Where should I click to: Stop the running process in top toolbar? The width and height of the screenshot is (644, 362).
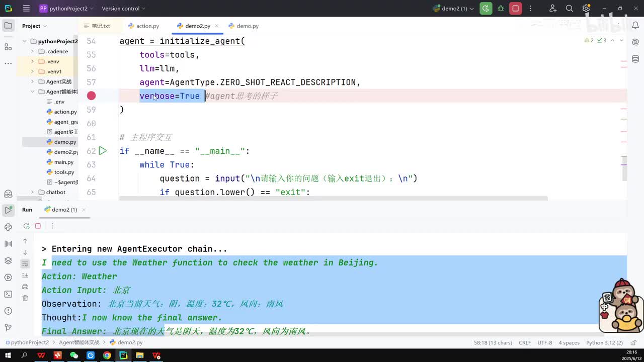click(516, 9)
